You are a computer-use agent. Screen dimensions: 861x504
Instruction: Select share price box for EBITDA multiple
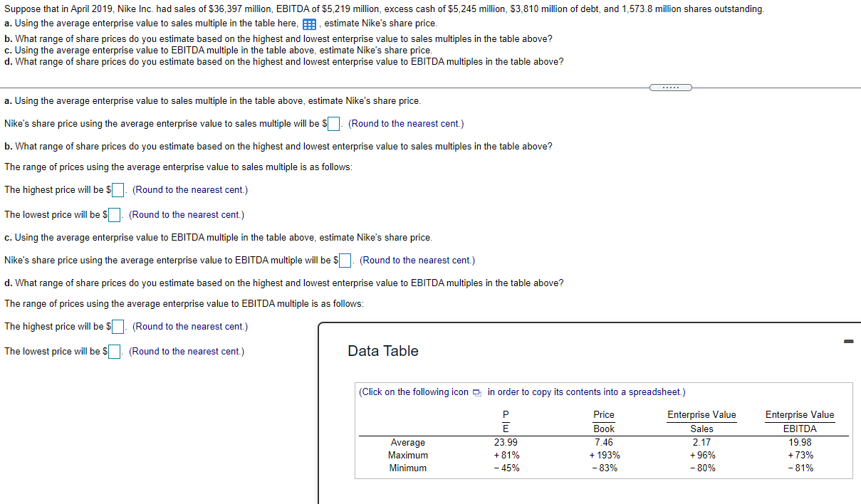pyautogui.click(x=345, y=261)
